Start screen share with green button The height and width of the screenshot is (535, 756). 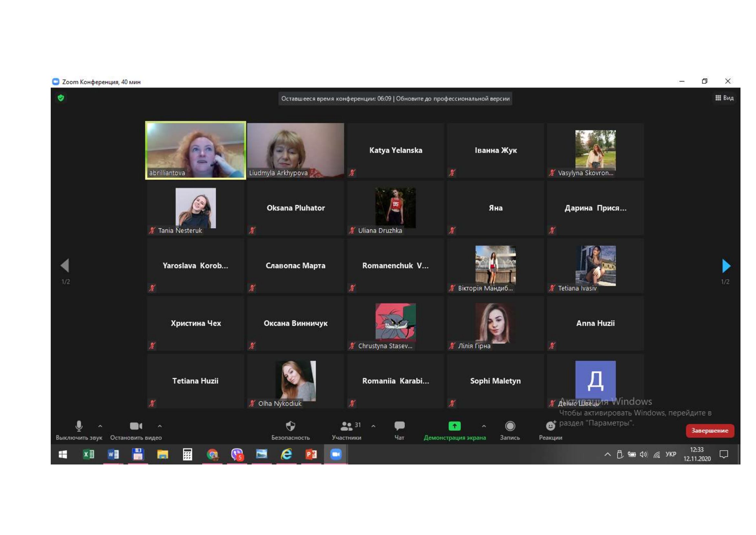pyautogui.click(x=454, y=426)
